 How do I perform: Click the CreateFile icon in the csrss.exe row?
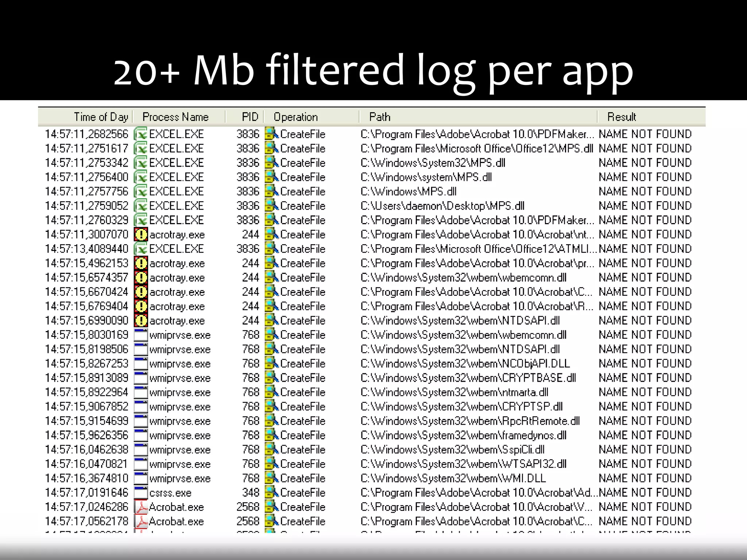[271, 493]
